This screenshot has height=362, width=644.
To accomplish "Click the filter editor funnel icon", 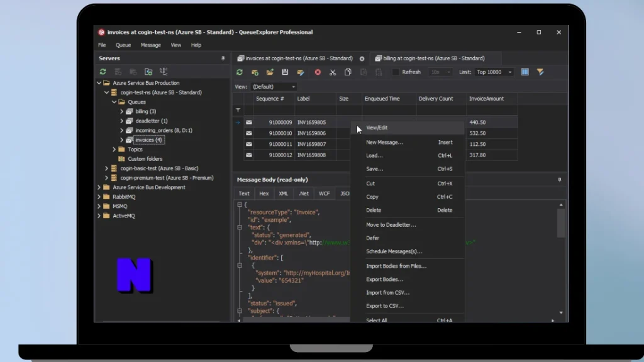I will pos(540,72).
